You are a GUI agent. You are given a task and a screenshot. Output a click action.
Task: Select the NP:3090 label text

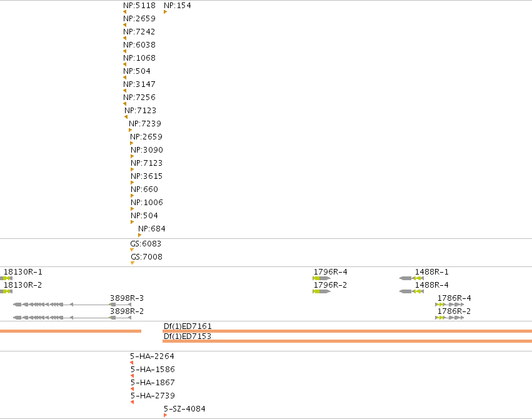[147, 150]
